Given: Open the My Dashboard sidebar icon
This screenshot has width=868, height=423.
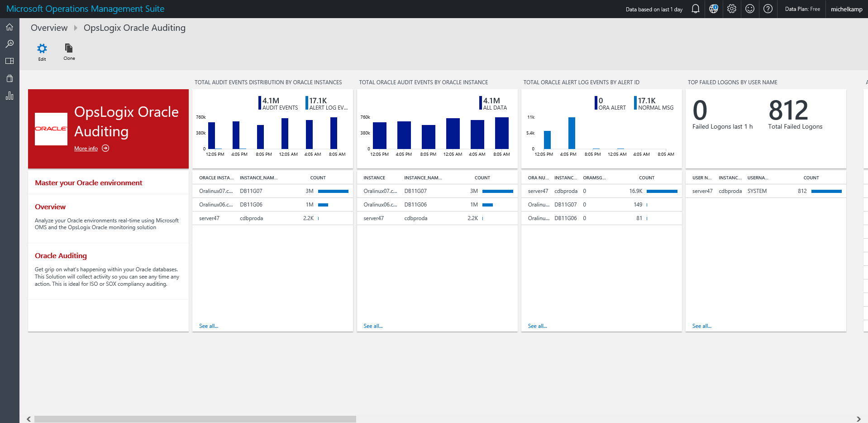Looking at the screenshot, I should click(x=10, y=61).
